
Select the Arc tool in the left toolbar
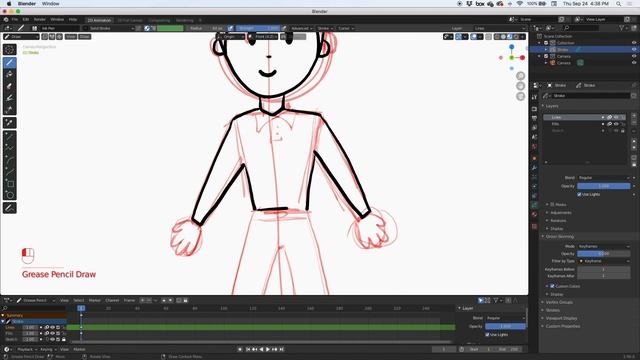[9, 160]
